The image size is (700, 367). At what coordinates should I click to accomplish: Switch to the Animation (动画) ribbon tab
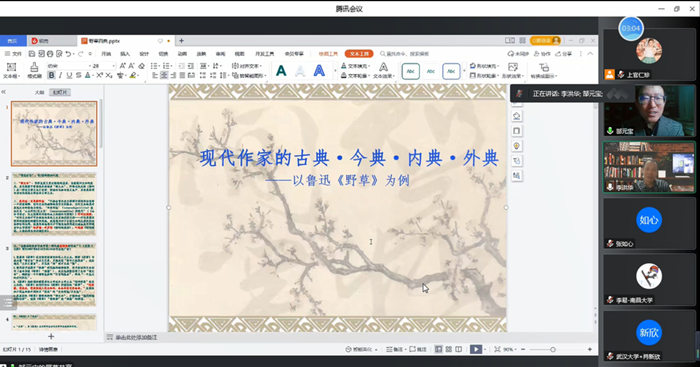pos(182,54)
